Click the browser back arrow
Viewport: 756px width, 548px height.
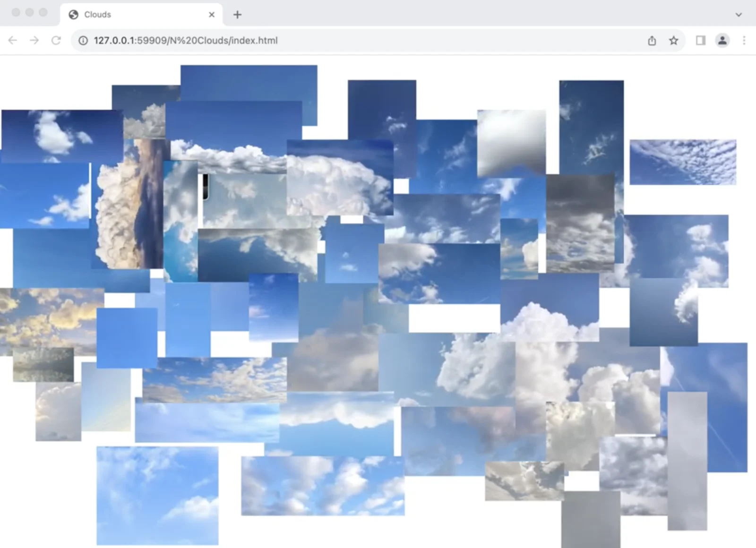pos(13,41)
